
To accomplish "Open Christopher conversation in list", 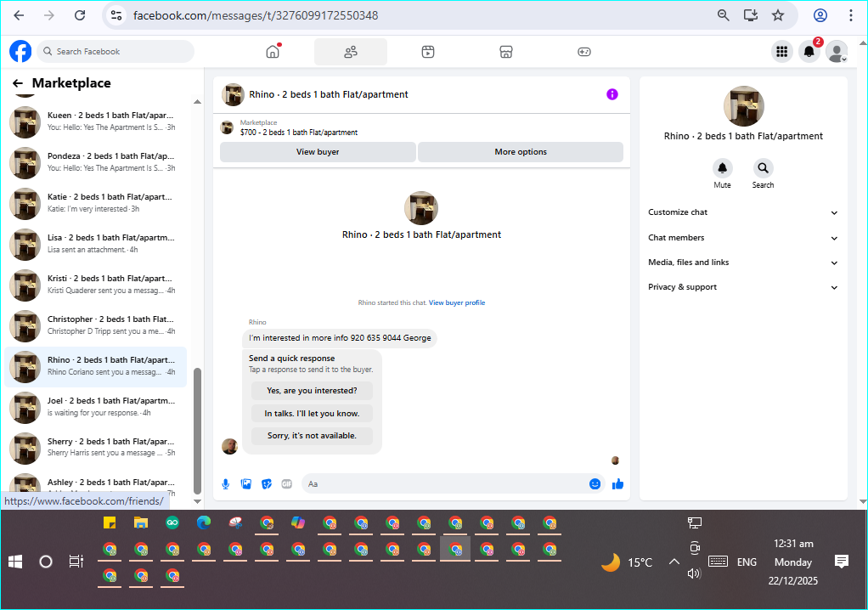I will tap(95, 326).
